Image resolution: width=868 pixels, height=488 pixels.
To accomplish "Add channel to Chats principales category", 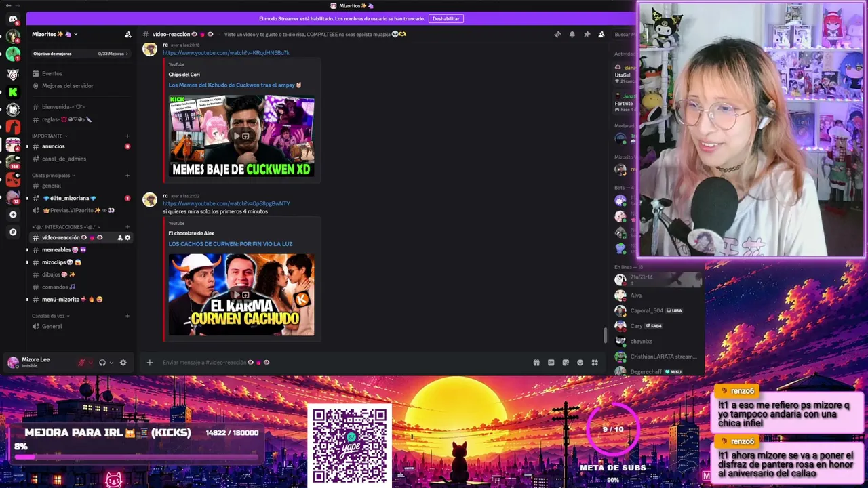I will click(x=127, y=176).
